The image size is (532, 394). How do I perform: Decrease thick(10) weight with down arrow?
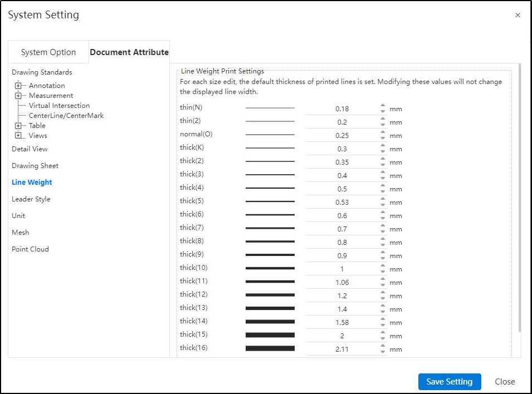coord(383,272)
